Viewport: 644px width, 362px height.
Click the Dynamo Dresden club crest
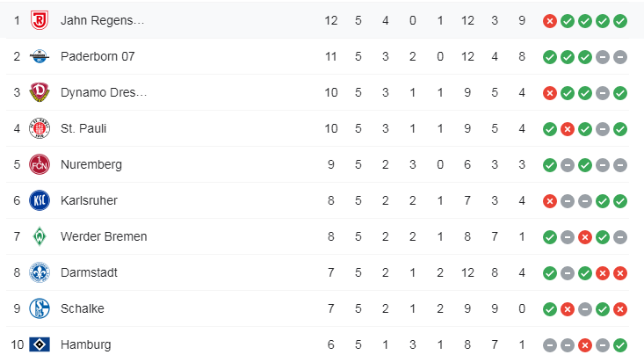[x=40, y=92]
